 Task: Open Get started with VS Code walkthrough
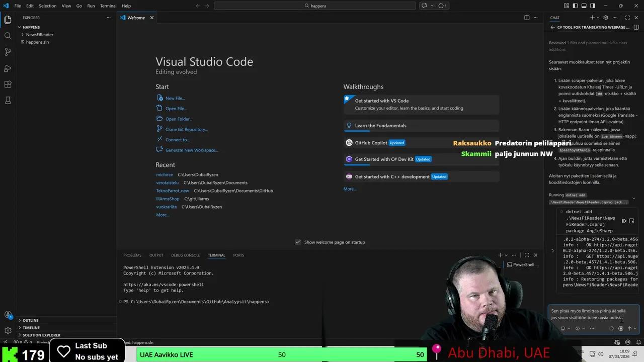point(422,105)
